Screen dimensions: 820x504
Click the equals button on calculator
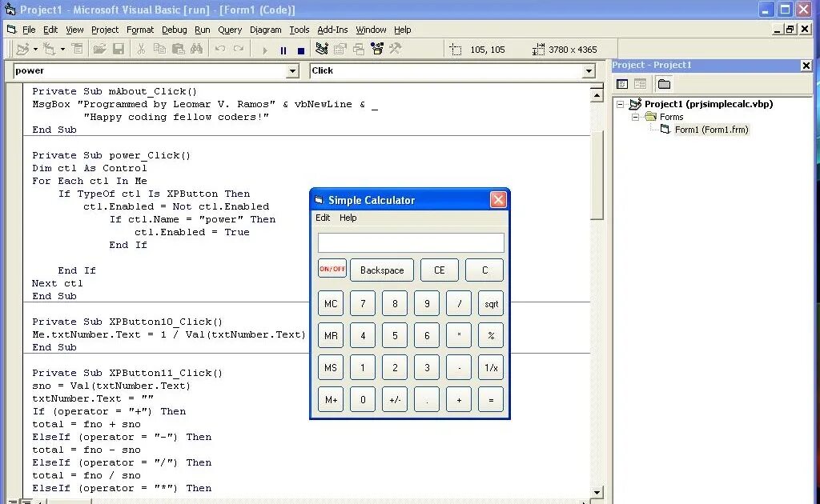(x=491, y=399)
